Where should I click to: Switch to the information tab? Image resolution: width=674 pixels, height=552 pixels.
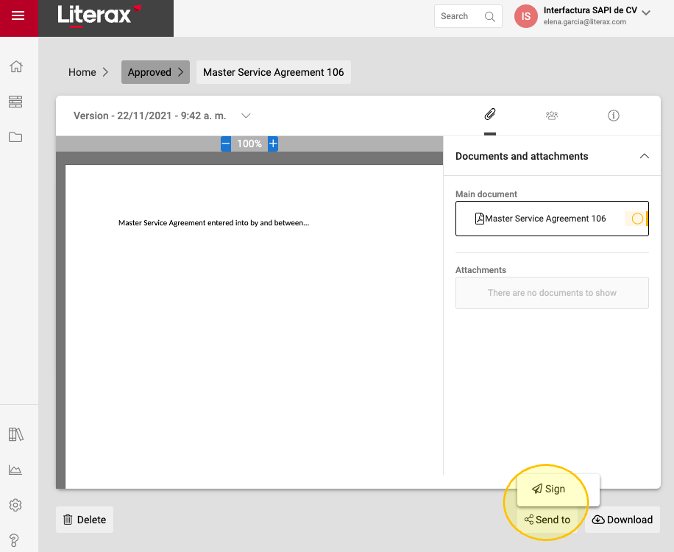[x=613, y=115]
